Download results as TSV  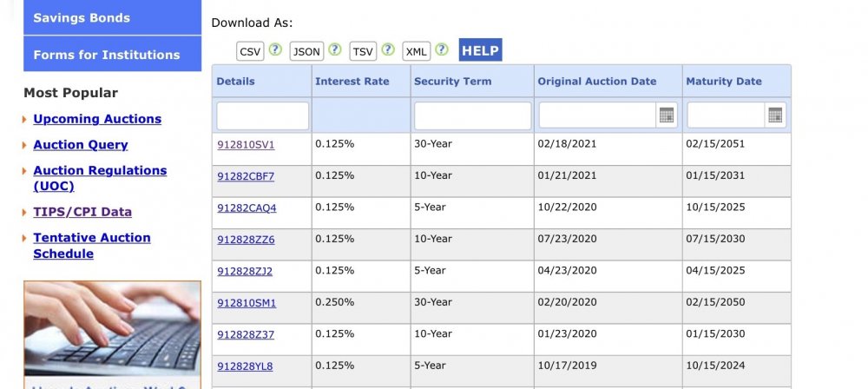pos(363,51)
